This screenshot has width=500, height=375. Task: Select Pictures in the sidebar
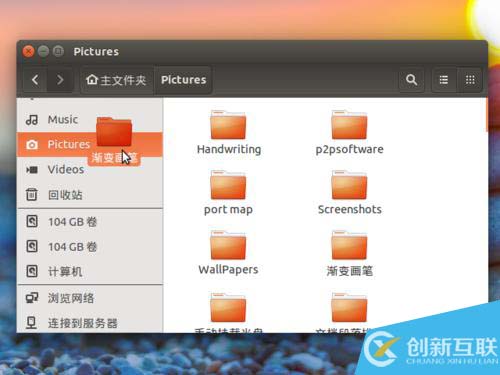coord(89,144)
